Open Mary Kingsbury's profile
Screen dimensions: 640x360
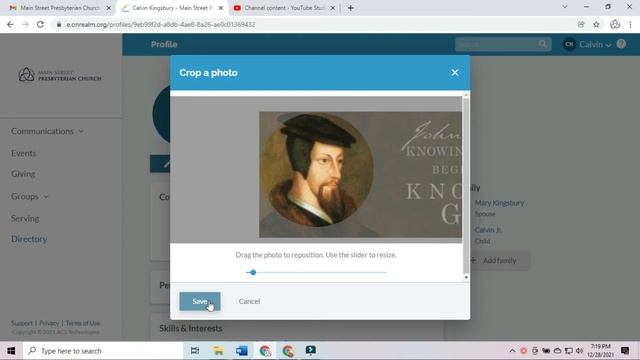point(499,203)
